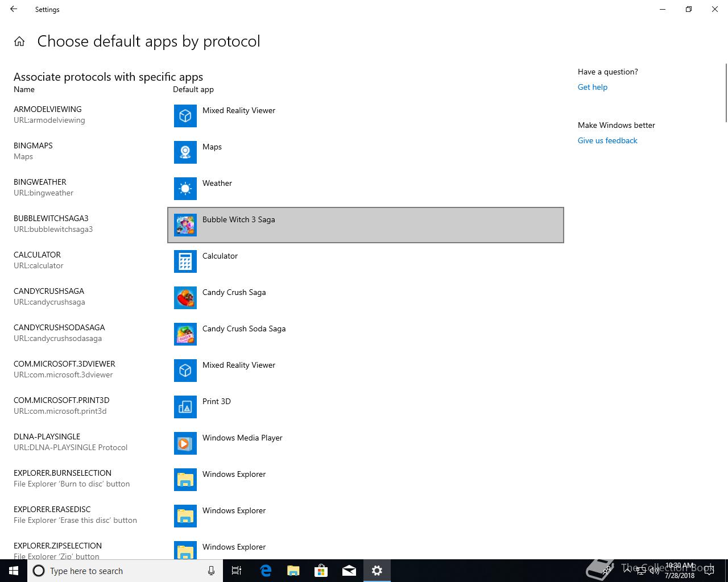This screenshot has width=728, height=582.
Task: Click the Bubble Witch 3 Saga icon
Action: point(185,225)
